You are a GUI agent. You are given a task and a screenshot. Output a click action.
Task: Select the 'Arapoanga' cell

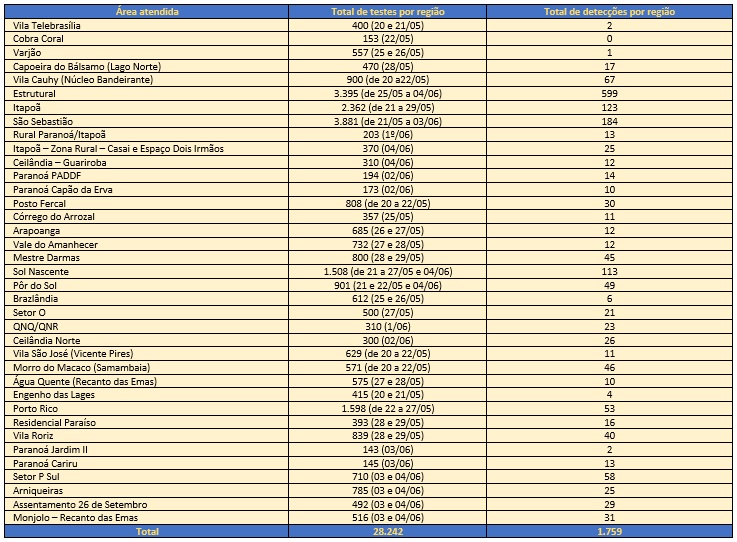click(x=147, y=231)
